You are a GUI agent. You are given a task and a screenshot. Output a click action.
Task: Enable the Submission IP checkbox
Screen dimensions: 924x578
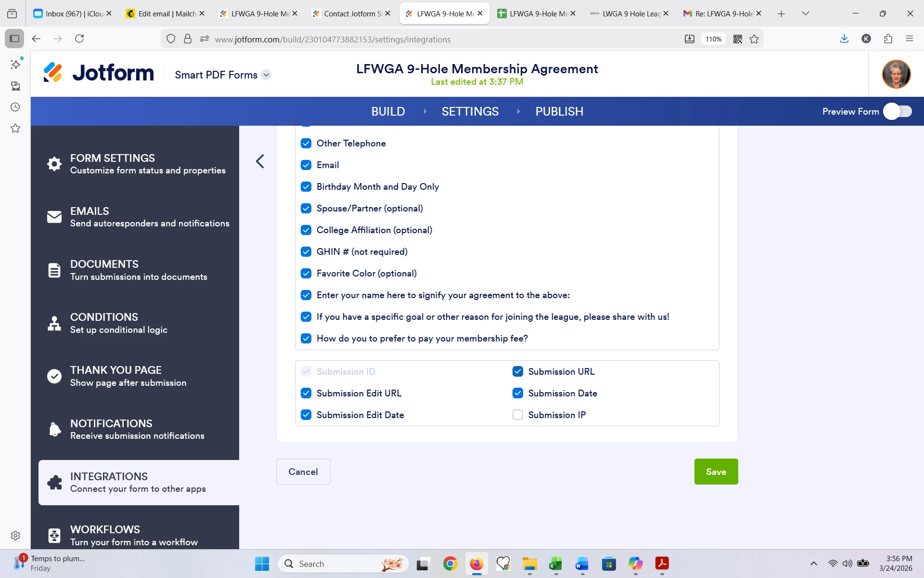[x=518, y=415]
